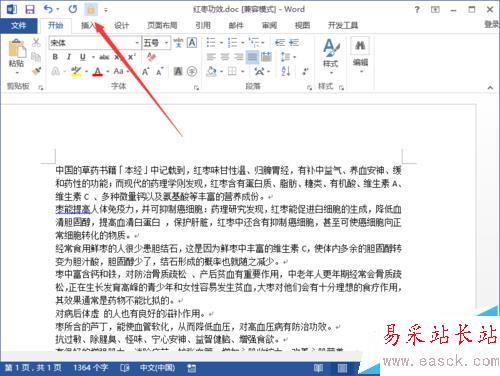
Task: Switch to the 审阅 (Review) tab
Action: tap(269, 25)
